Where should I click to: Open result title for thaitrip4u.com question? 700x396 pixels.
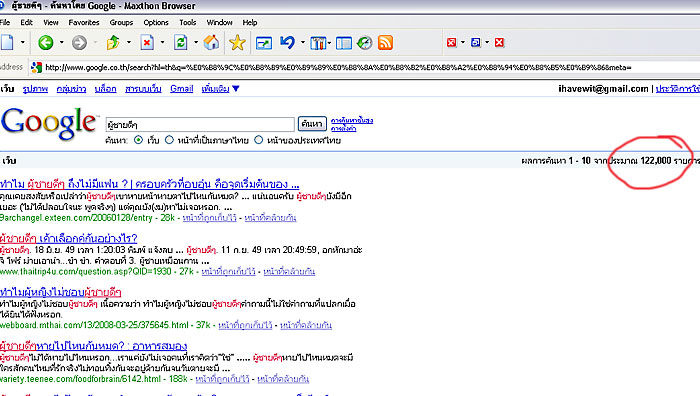point(69,238)
